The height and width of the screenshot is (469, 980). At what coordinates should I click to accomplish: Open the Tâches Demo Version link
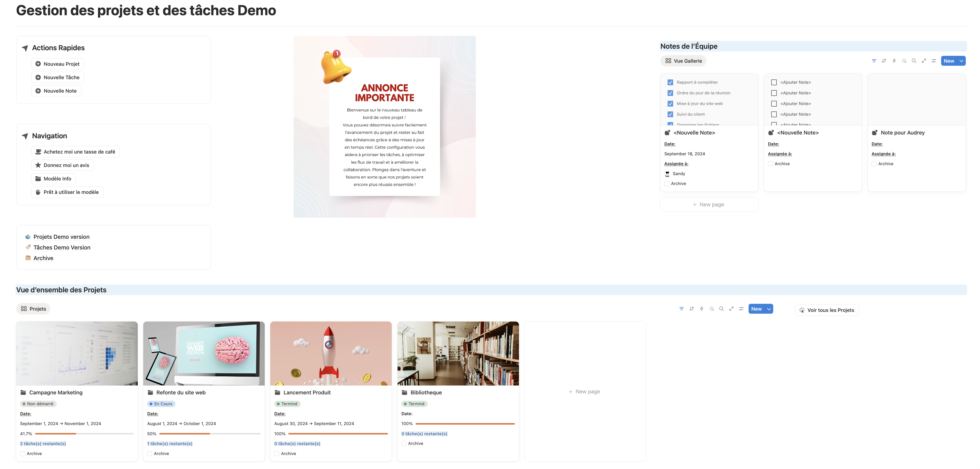pos(62,247)
